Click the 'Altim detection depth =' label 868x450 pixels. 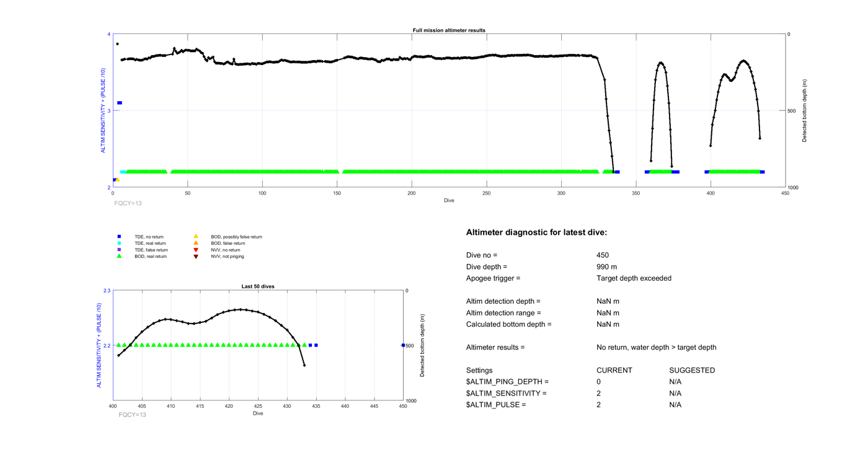pos(503,301)
